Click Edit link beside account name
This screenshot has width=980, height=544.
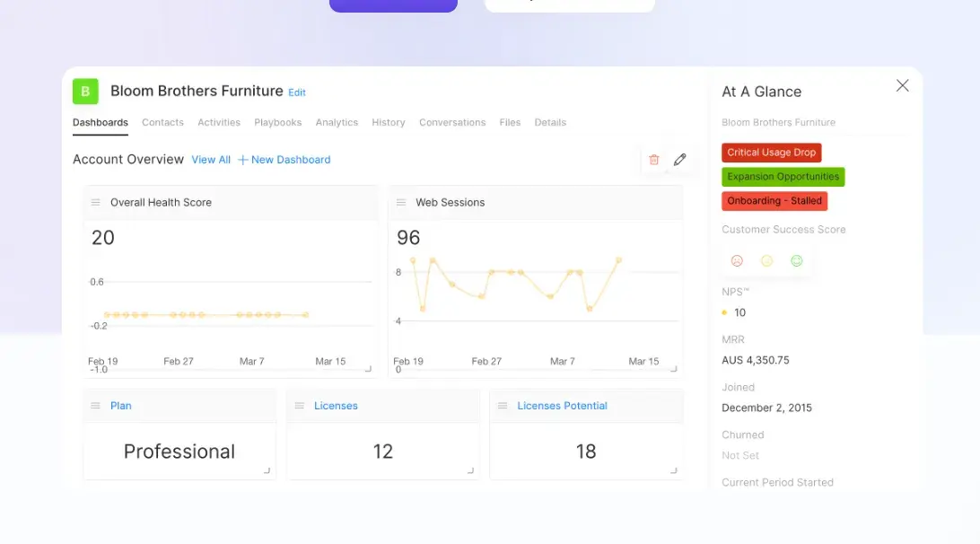click(x=297, y=92)
